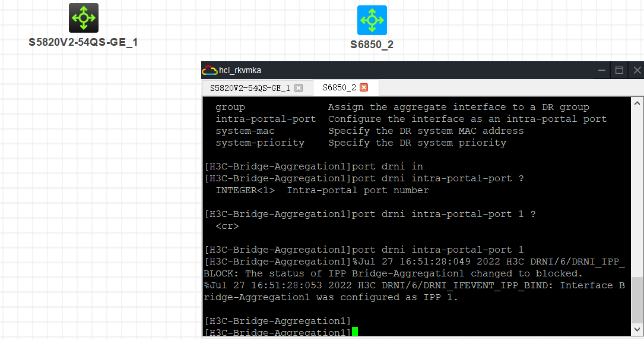Close the hcl_rkvmka terminal window

tap(637, 70)
